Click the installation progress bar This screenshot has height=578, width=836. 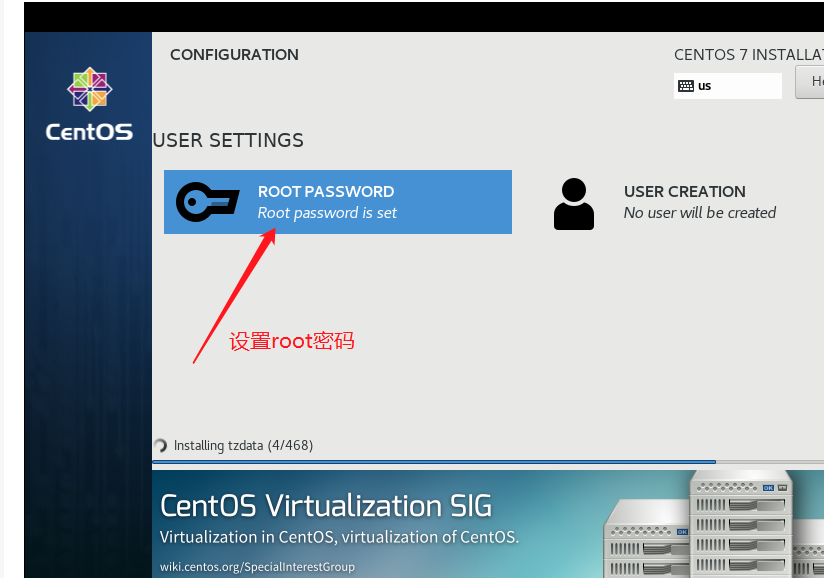pyautogui.click(x=490, y=462)
